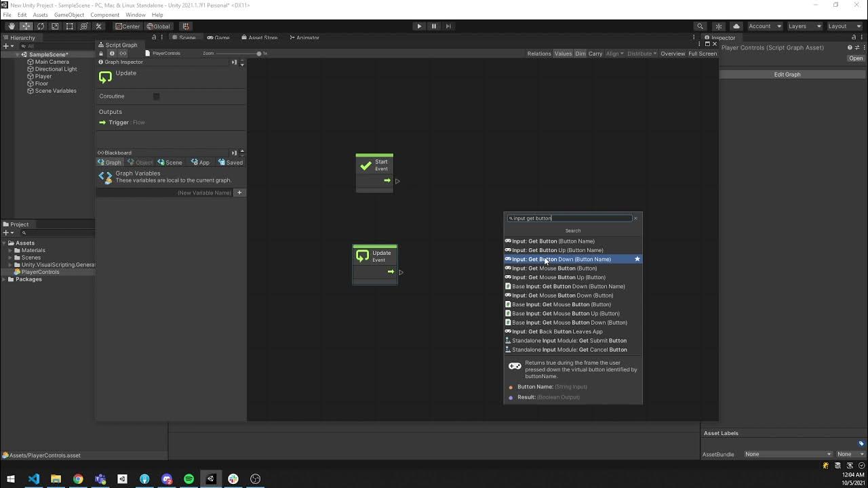Viewport: 868px width, 488px height.
Task: Open the Layers dropdown
Action: 804,26
